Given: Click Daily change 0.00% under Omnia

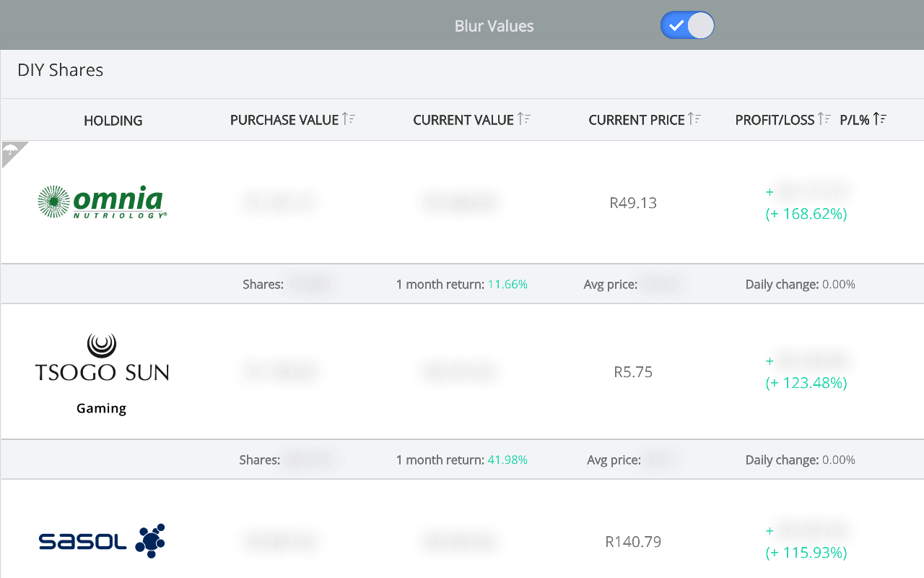Looking at the screenshot, I should click(801, 285).
